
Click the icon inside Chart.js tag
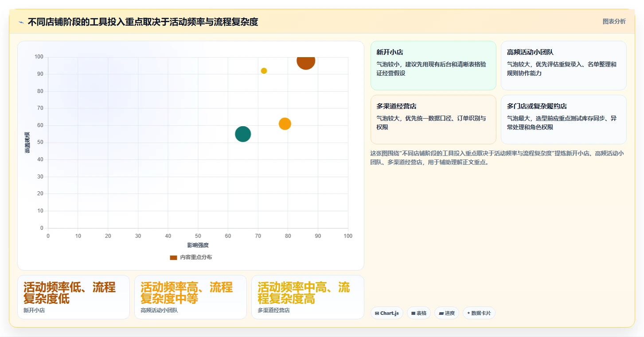[377, 313]
